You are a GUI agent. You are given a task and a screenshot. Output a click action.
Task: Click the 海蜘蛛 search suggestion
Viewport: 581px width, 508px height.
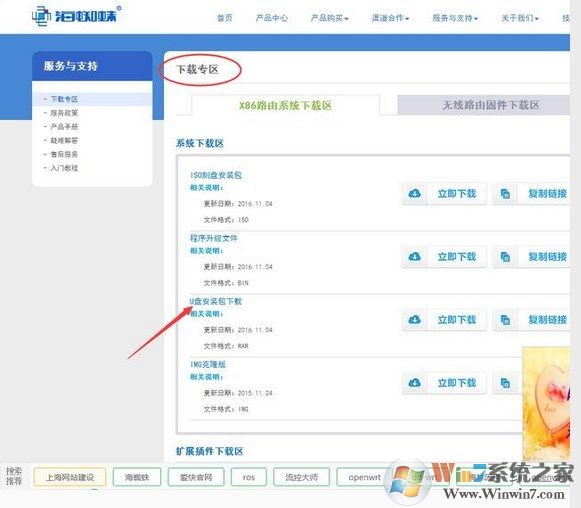[x=137, y=477]
